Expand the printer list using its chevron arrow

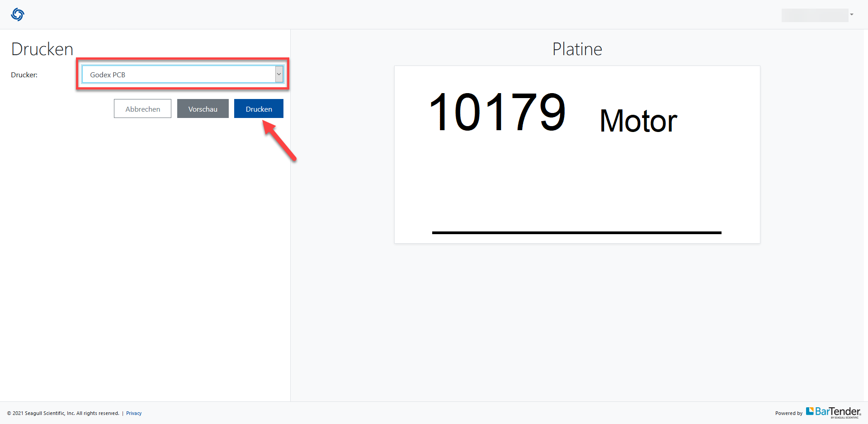point(279,75)
